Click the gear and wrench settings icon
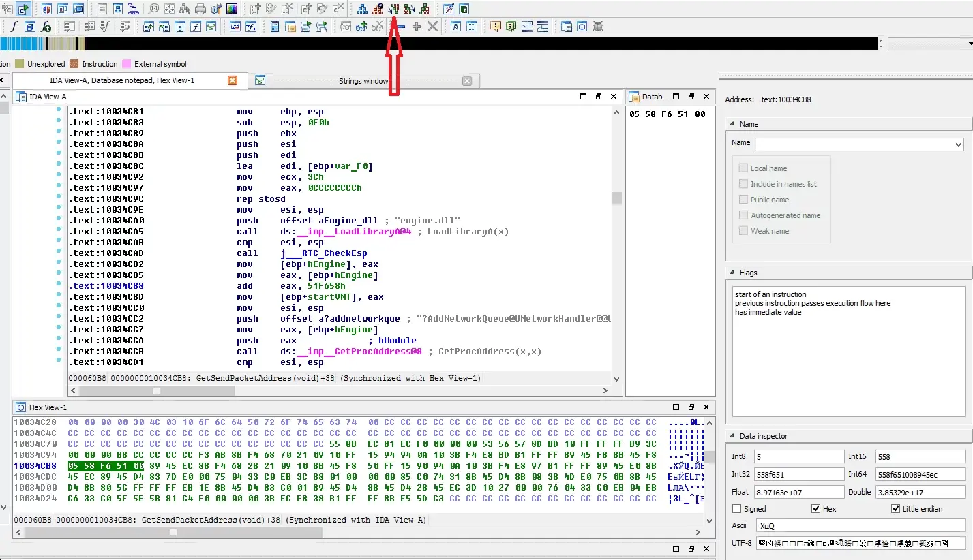The image size is (973, 560). click(216, 9)
